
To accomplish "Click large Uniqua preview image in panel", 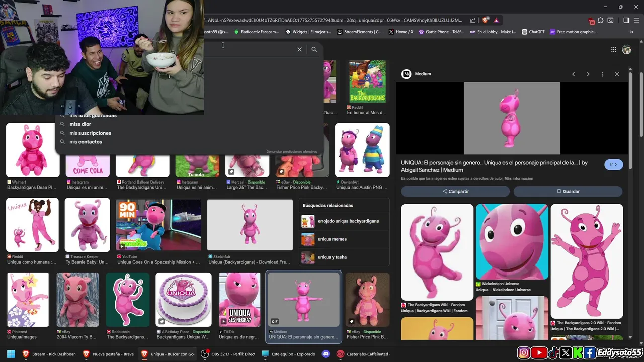I will tap(512, 118).
